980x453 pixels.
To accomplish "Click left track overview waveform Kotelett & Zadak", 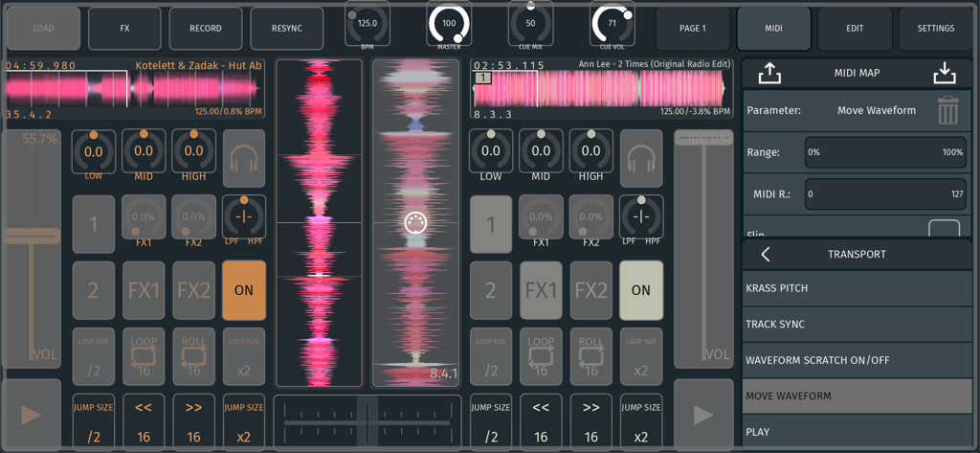I will coord(134,89).
